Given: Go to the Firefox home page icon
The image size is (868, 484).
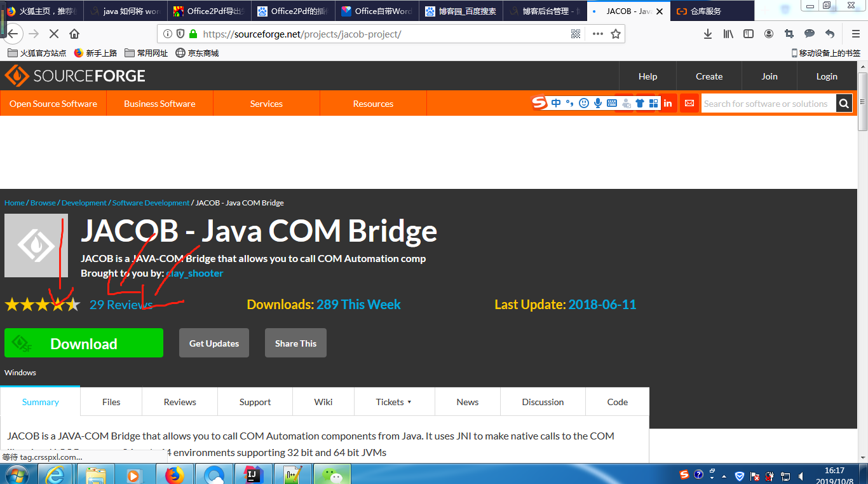Looking at the screenshot, I should pos(74,34).
